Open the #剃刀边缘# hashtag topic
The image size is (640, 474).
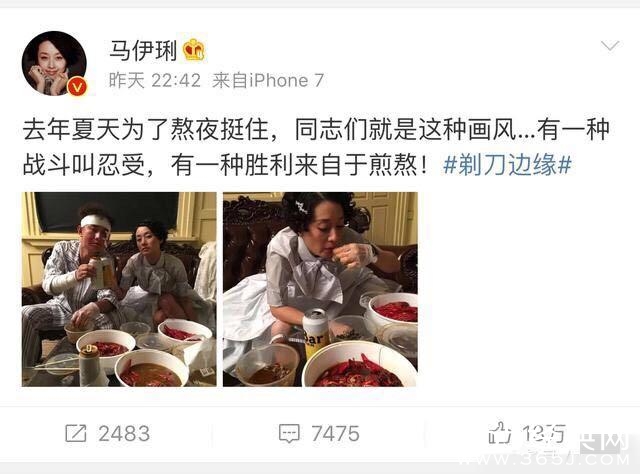click(x=507, y=165)
